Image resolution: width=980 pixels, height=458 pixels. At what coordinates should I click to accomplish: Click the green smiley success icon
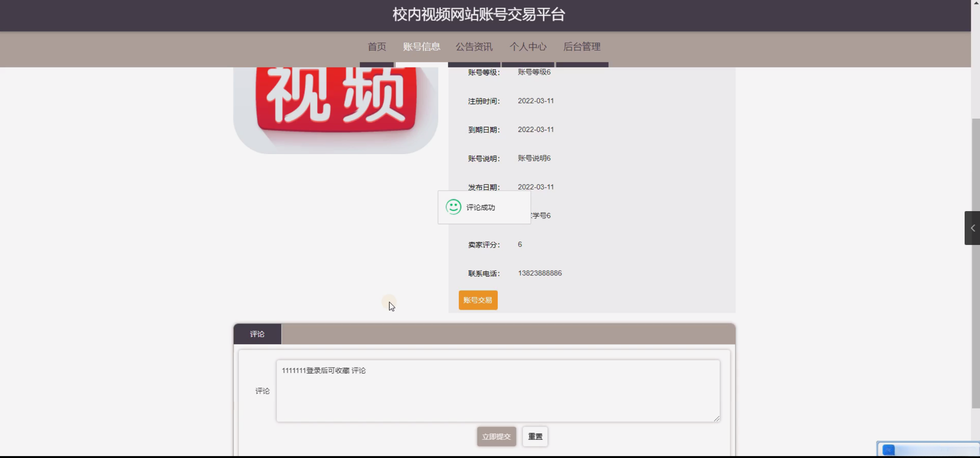click(453, 207)
